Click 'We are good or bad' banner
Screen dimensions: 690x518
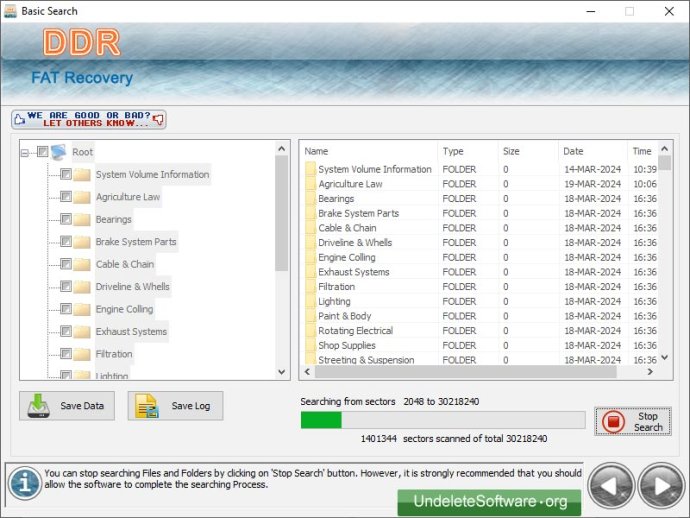pos(89,119)
